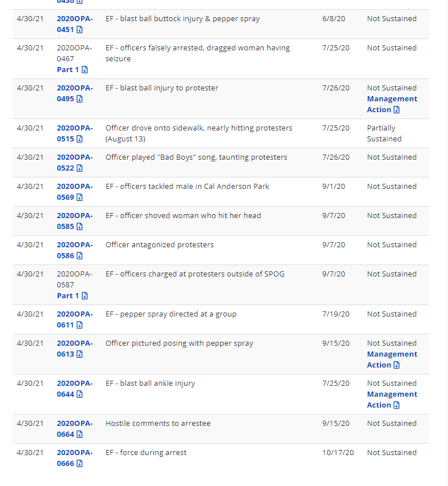The image size is (448, 486).
Task: Click PDF icon next to Part 1 of 2020OPA-0467
Action: (85, 70)
